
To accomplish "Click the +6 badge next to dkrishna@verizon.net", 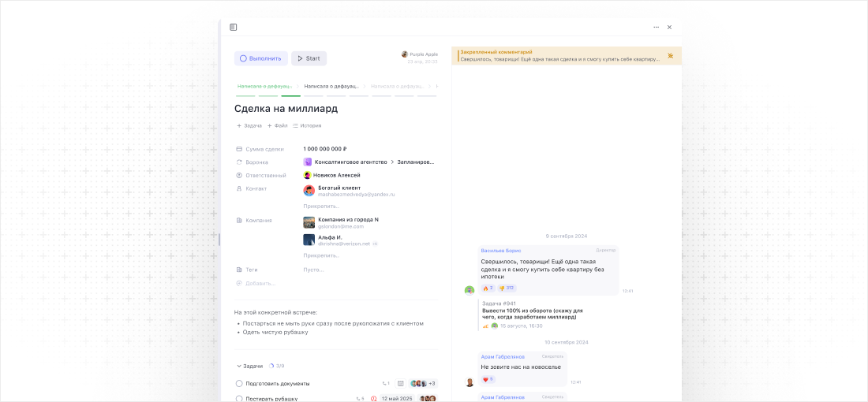I will point(375,244).
